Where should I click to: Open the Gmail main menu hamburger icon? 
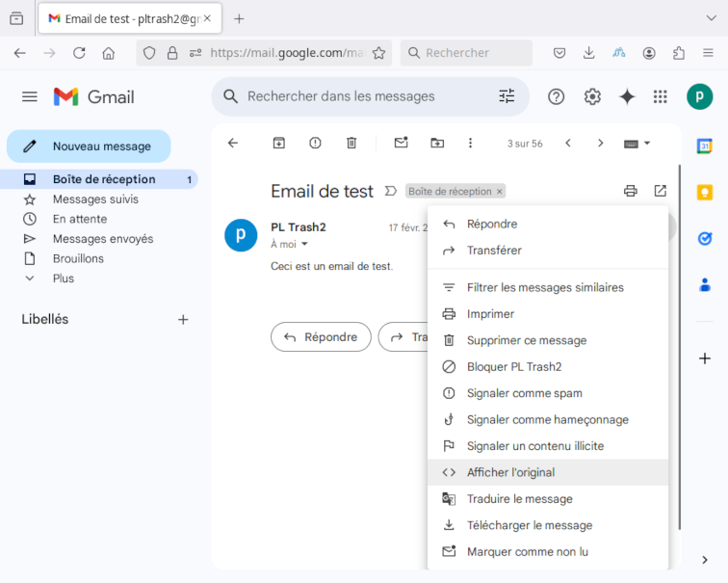click(x=30, y=96)
